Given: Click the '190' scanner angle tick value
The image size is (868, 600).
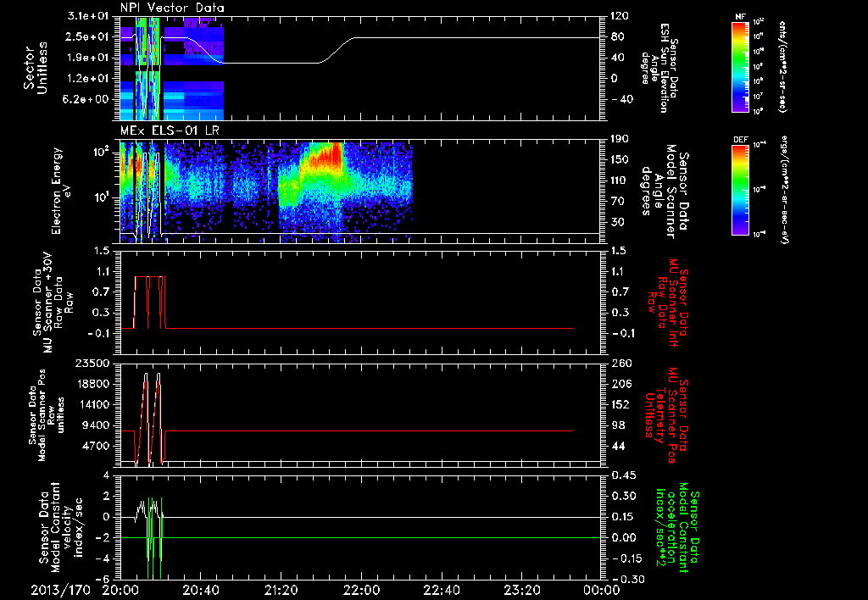Looking at the screenshot, I should pos(620,139).
